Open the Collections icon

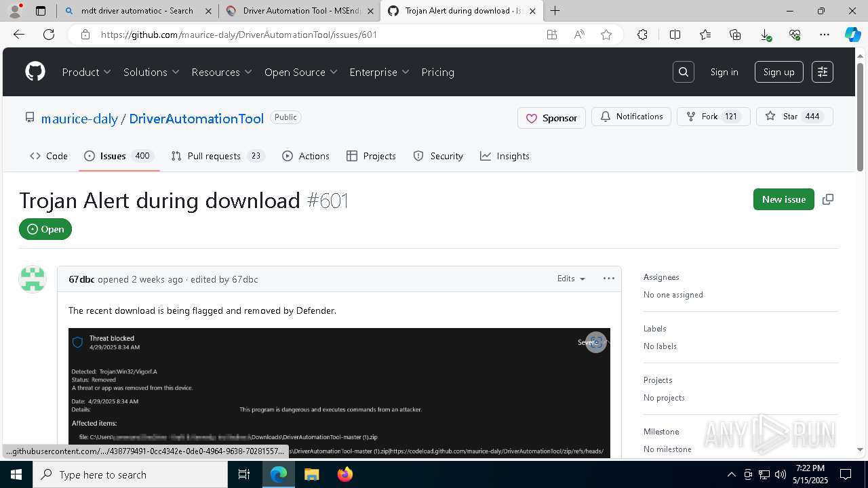click(735, 35)
